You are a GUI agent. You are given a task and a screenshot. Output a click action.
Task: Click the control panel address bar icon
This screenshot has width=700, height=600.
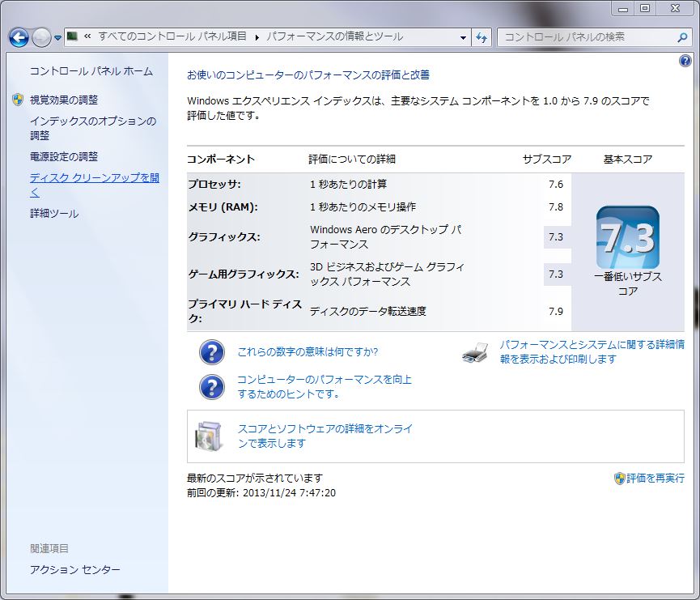click(72, 36)
